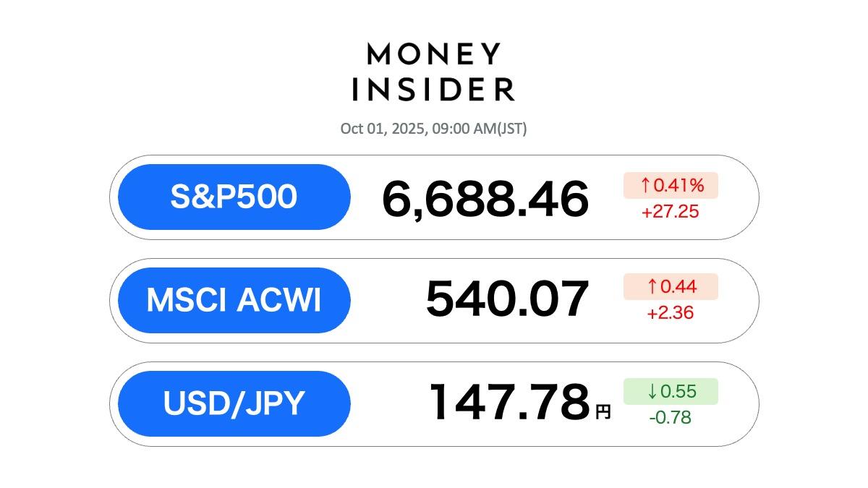Select the blue USD/JPY label
The height and width of the screenshot is (488, 868).
[234, 403]
